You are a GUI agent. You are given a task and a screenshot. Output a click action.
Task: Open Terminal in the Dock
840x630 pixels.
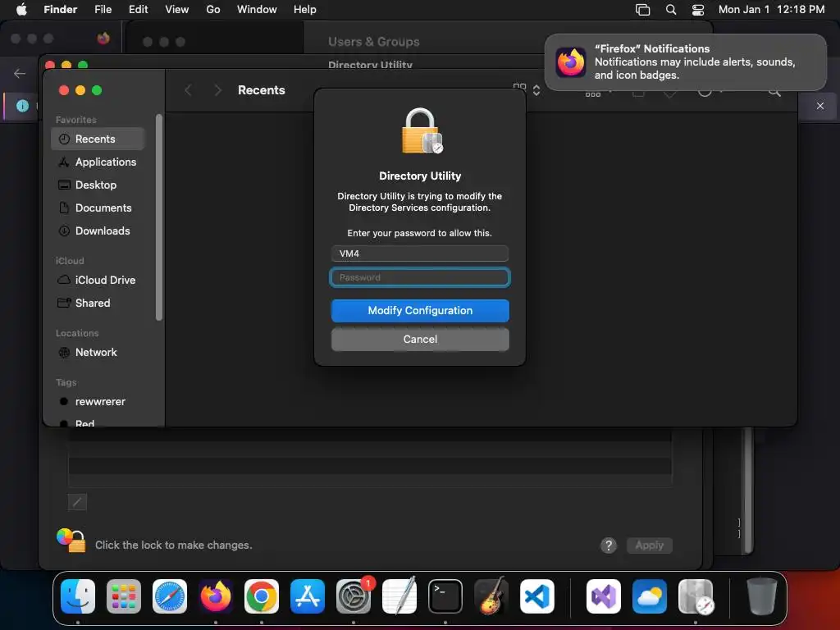click(445, 596)
